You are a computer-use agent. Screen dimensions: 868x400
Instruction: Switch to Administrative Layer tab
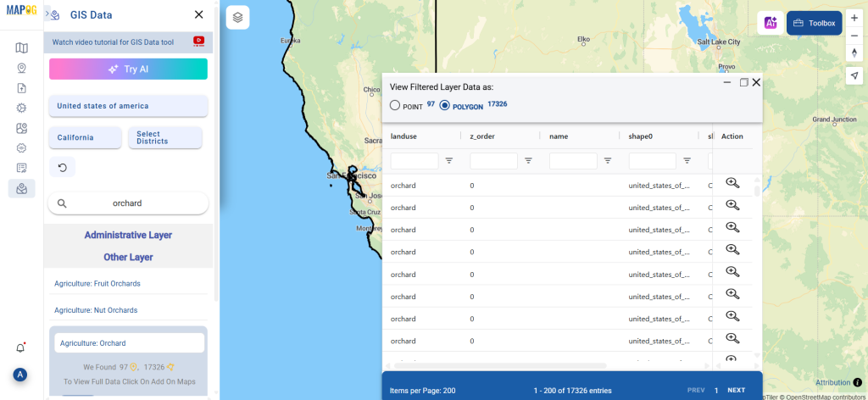pyautogui.click(x=128, y=235)
